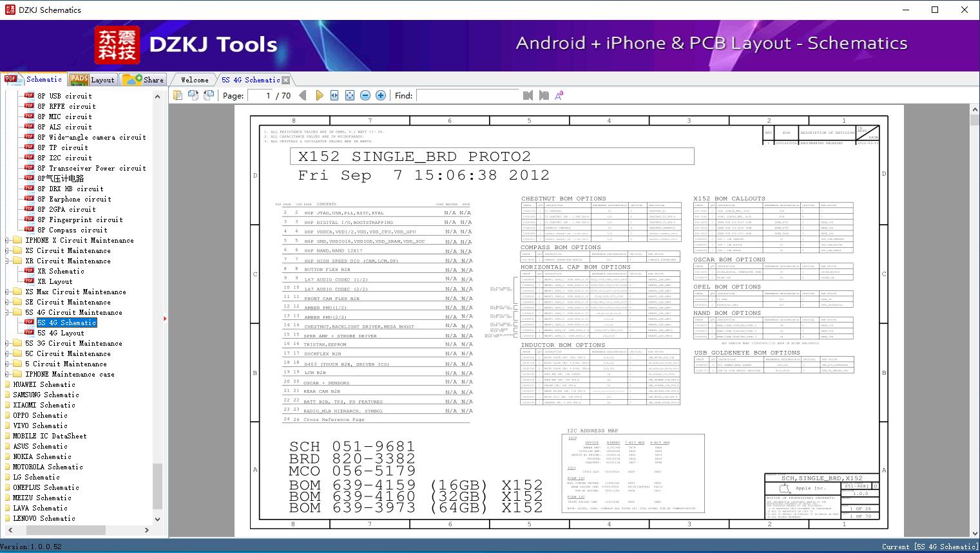980x553 pixels.
Task: Open 8P Earphone circuit document
Action: pyautogui.click(x=74, y=199)
